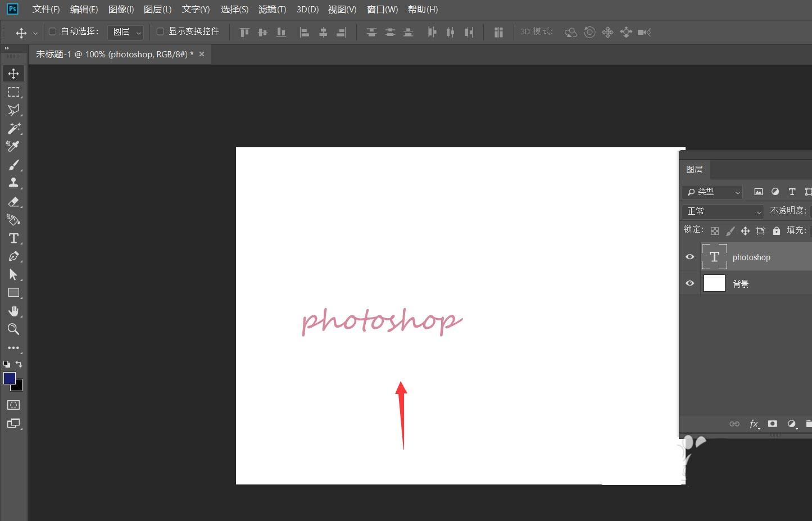Select the Eyedropper tool
The height and width of the screenshot is (521, 812).
pos(13,147)
